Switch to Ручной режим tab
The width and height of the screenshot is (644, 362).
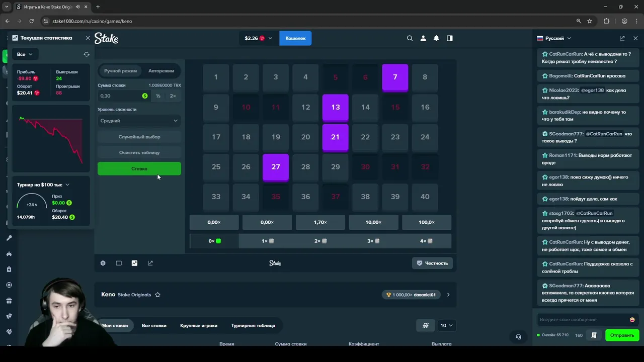click(120, 71)
